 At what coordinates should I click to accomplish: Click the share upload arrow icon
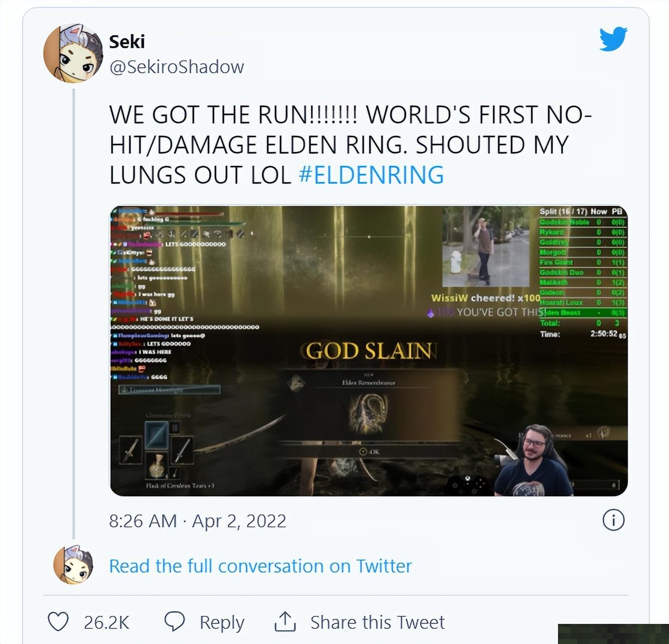point(285,621)
